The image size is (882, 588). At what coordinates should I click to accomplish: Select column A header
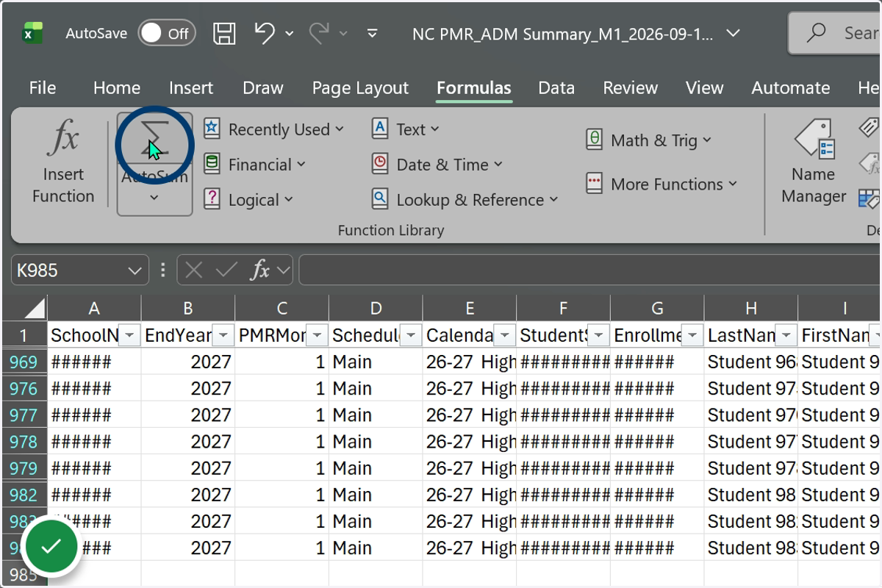point(94,309)
